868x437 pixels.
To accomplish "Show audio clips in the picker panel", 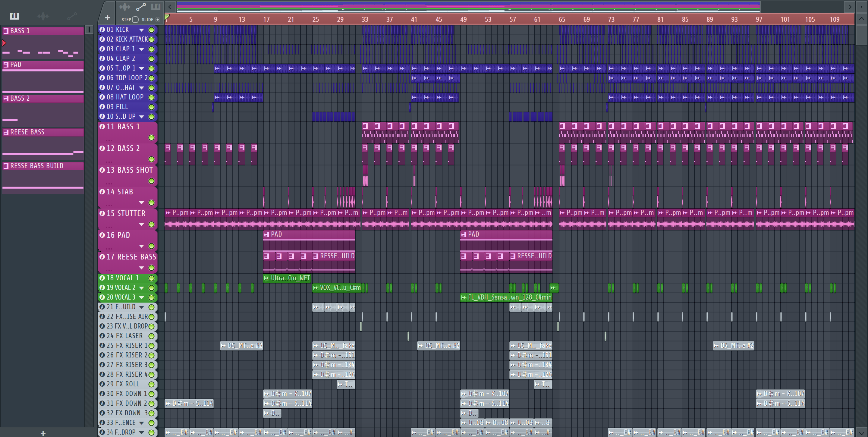I will pos(43,16).
